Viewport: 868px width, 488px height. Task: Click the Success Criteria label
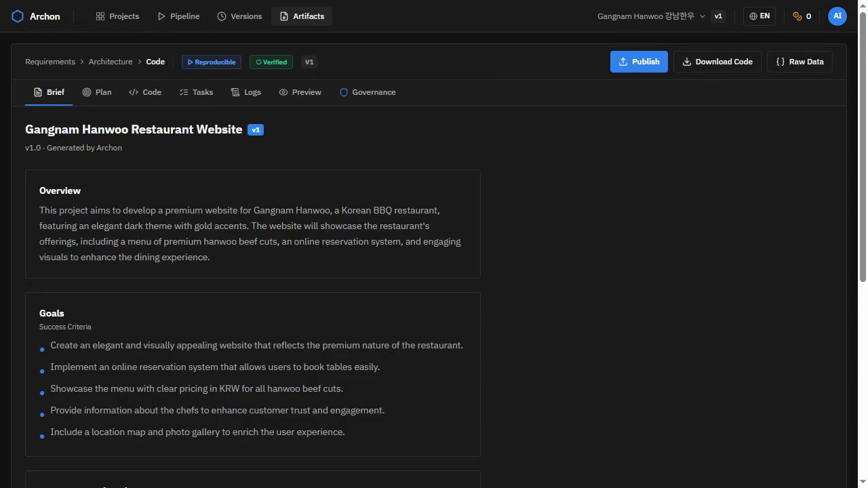coord(65,327)
